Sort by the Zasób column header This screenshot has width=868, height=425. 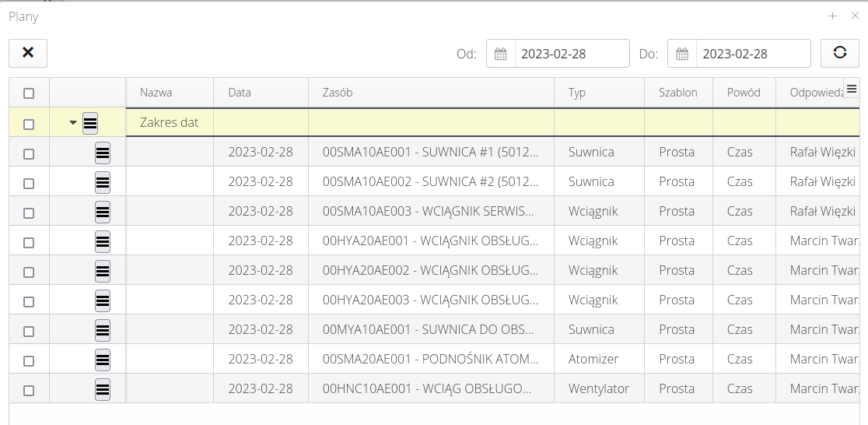tap(338, 93)
